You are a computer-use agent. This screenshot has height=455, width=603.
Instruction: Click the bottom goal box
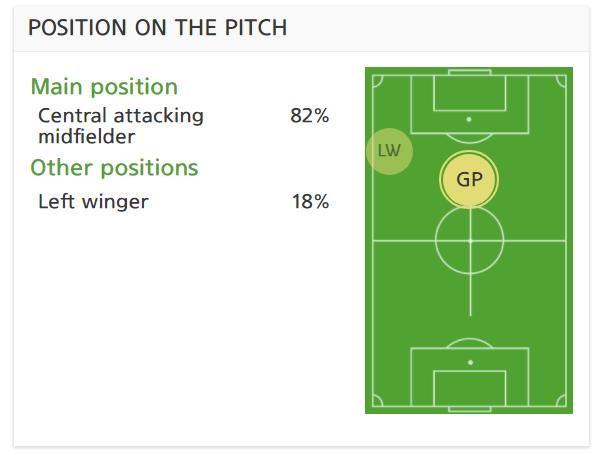pyautogui.click(x=470, y=388)
